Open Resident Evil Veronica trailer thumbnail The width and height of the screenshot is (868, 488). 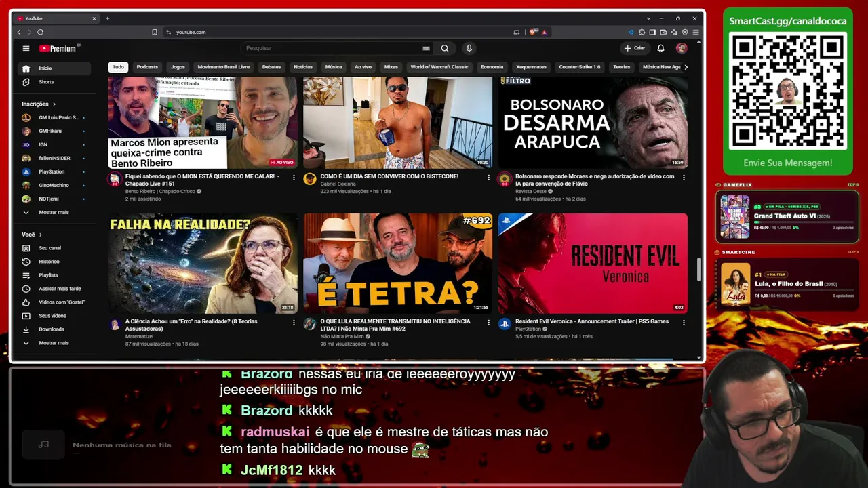click(593, 264)
